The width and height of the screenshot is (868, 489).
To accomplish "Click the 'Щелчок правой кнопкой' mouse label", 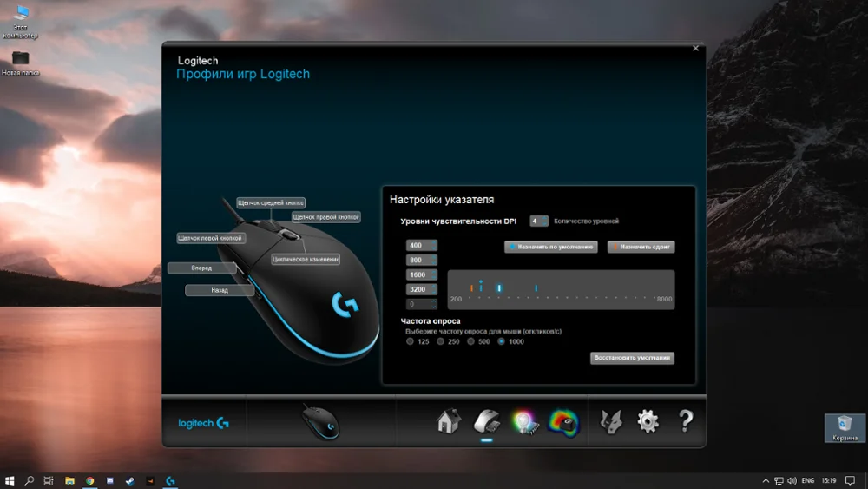I will pos(326,217).
